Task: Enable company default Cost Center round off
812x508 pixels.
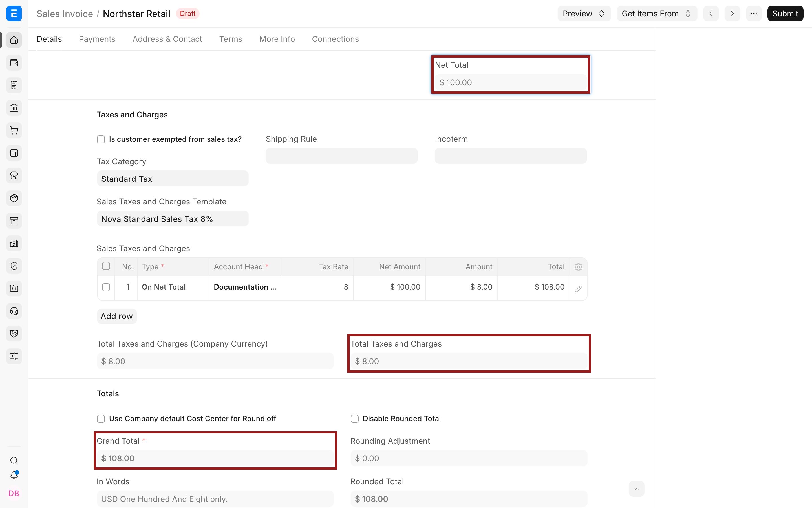Action: [101, 419]
